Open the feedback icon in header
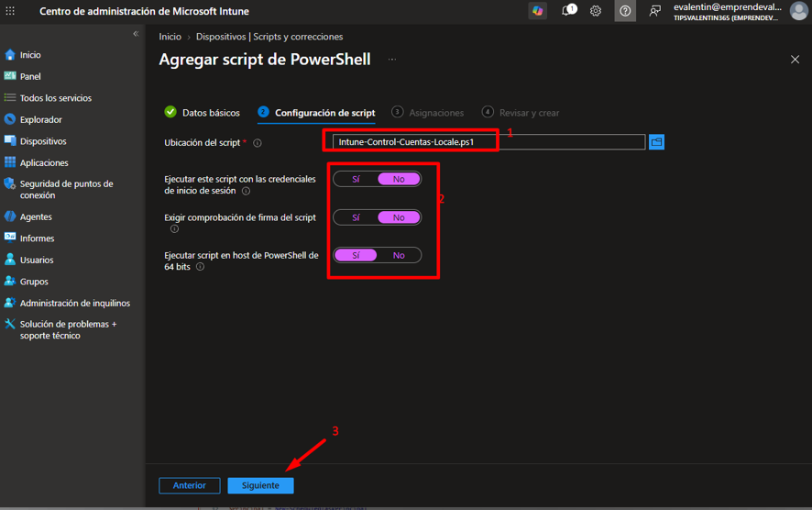Screen dimensions: 812x510 [x=655, y=11]
